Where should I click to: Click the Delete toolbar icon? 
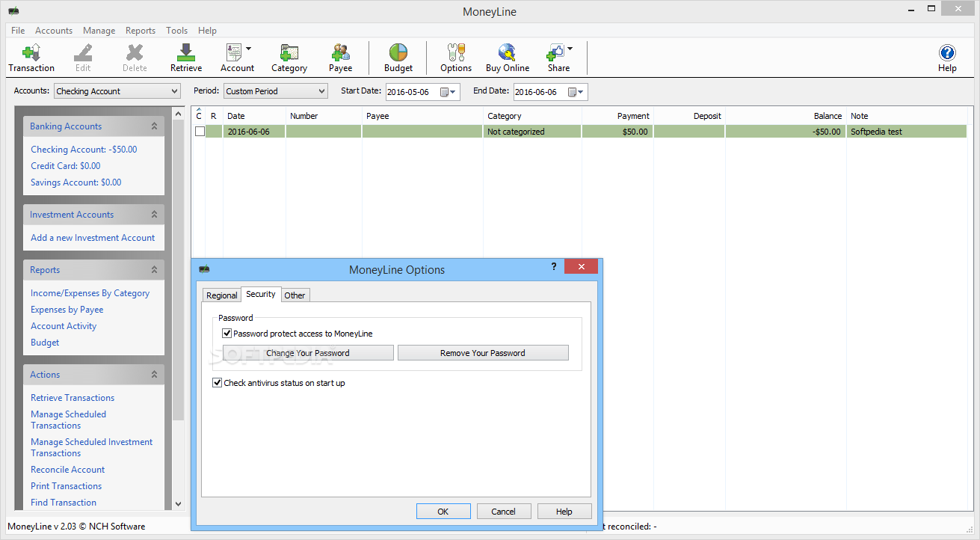pyautogui.click(x=135, y=53)
